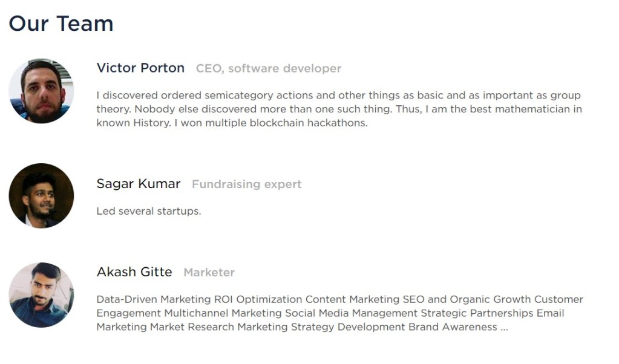Click "Brand Awareness" in Akash's bio
Viewport: 619px width, 364px height.
click(x=453, y=327)
